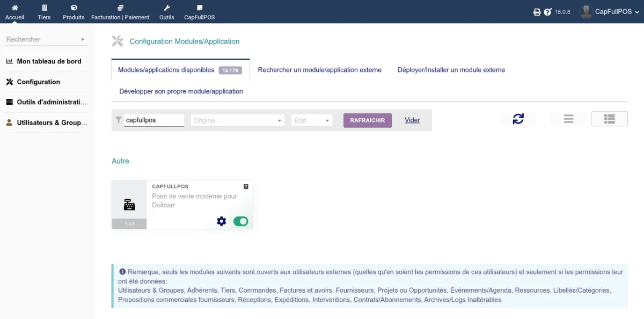Open the Configuration sidebar entry

pyautogui.click(x=38, y=82)
